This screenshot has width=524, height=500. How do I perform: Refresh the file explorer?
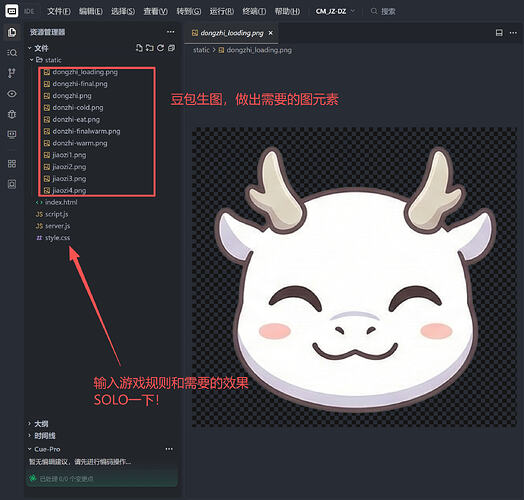pyautogui.click(x=160, y=48)
